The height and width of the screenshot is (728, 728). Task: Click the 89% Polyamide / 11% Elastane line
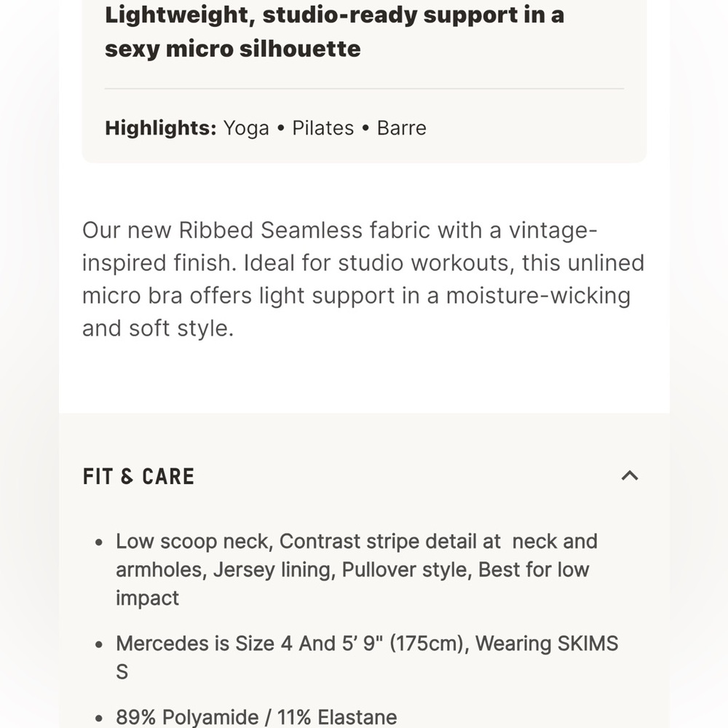tap(256, 717)
